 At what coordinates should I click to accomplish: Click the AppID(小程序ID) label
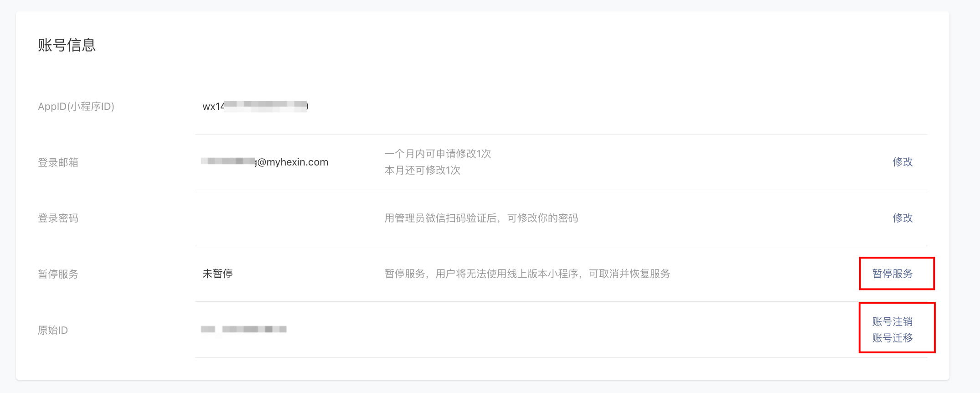[x=76, y=106]
